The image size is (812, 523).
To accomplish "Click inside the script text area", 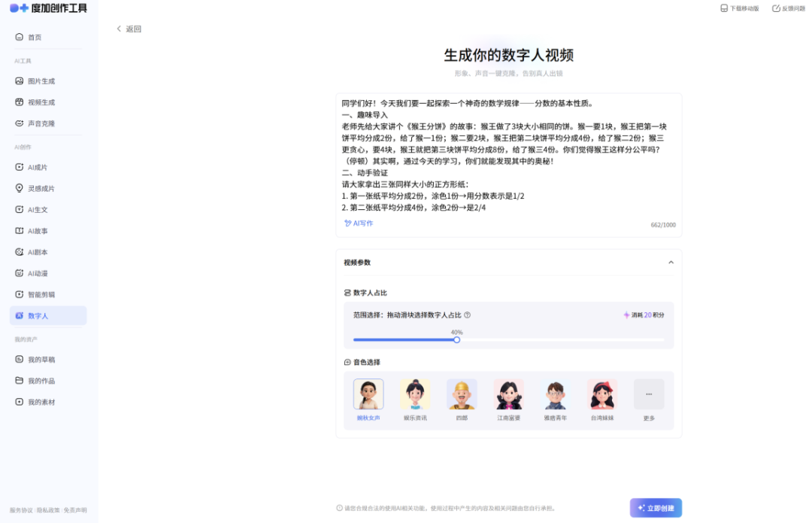I will coord(508,156).
